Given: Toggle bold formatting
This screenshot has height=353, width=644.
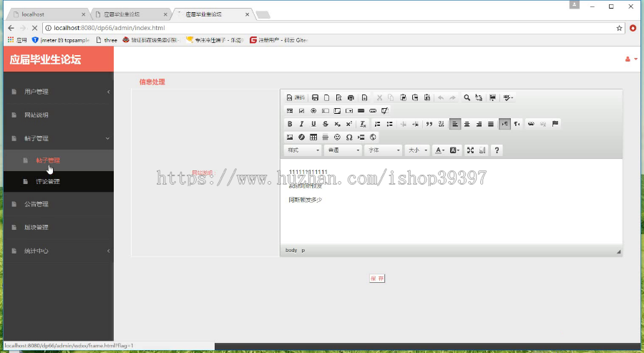Looking at the screenshot, I should [290, 124].
